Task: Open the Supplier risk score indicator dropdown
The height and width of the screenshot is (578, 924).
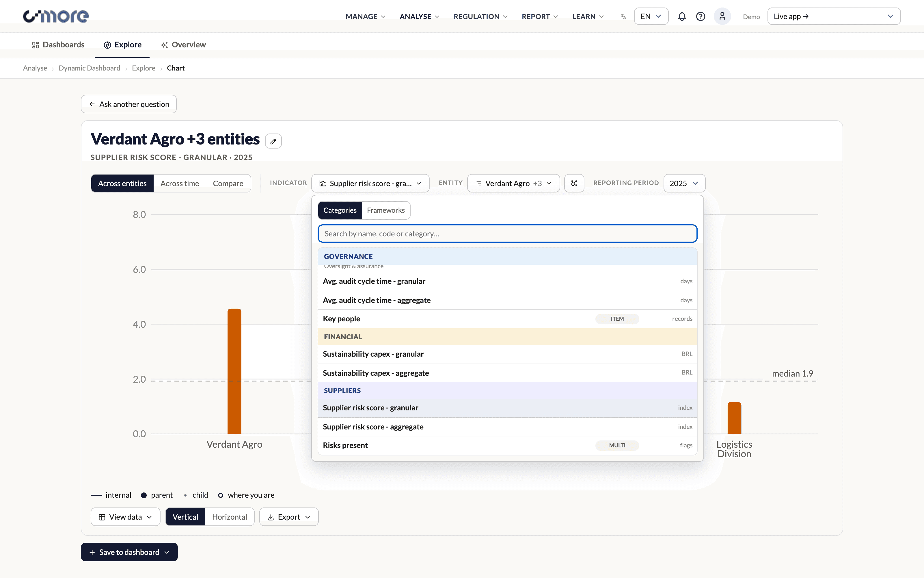Action: [370, 183]
